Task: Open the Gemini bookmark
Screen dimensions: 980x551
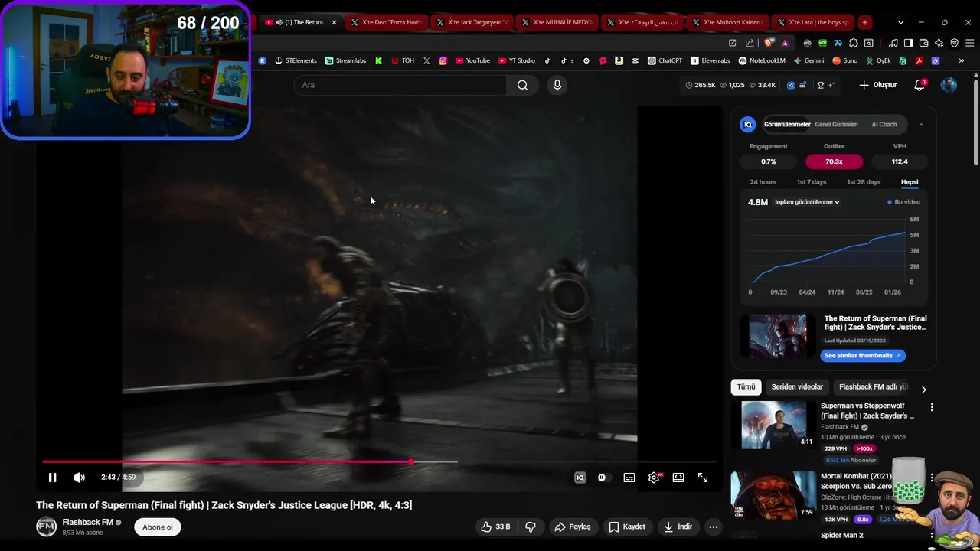Action: 808,60
